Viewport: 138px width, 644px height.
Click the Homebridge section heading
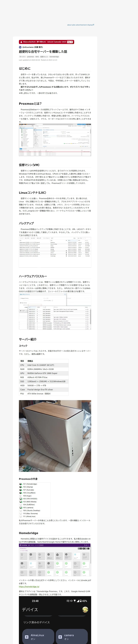click(29, 533)
